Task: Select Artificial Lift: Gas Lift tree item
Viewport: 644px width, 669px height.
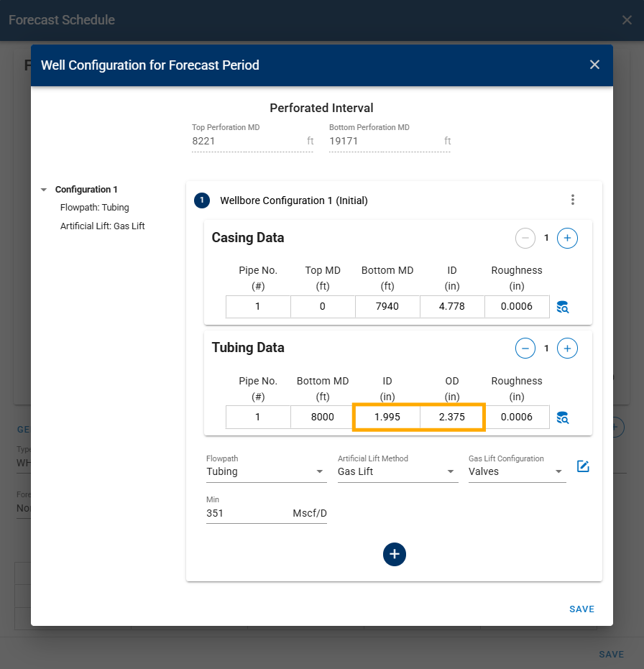Action: point(102,226)
